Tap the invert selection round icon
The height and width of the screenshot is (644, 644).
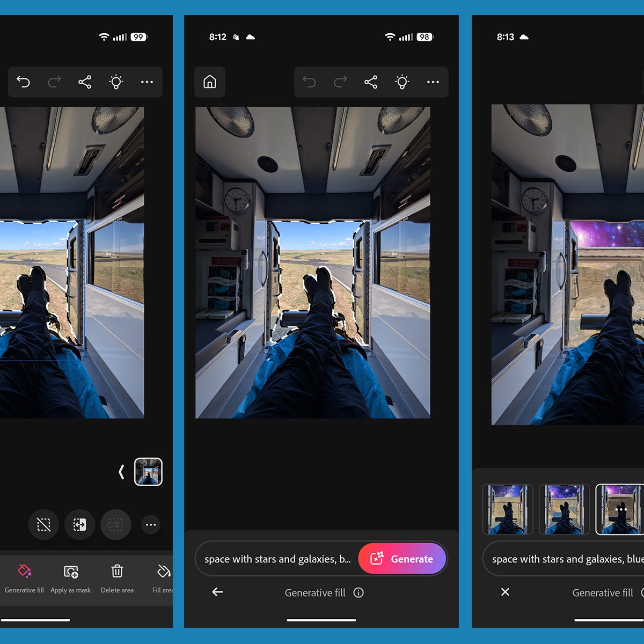(79, 524)
